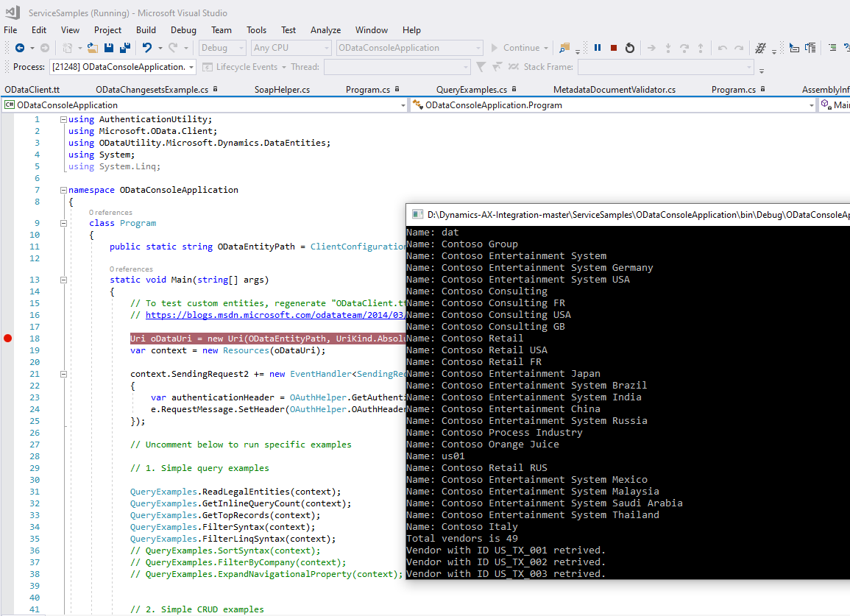Click the Step Over icon
This screenshot has height=616, width=850.
[x=684, y=48]
